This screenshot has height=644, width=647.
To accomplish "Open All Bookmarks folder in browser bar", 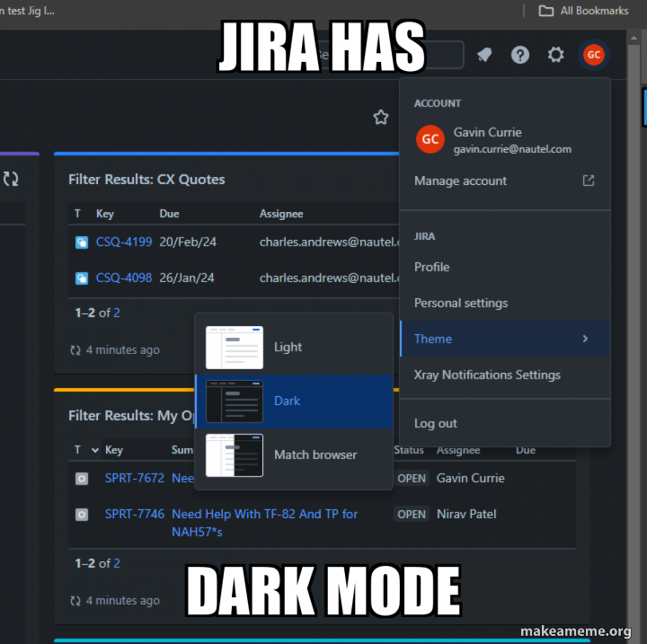I will tap(583, 11).
